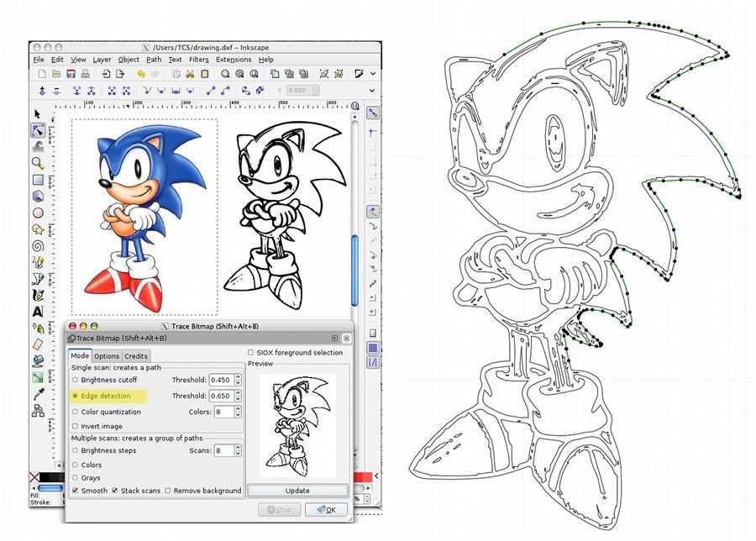Confirm the trace with OK
Screen dimensions: 756x541
point(326,509)
